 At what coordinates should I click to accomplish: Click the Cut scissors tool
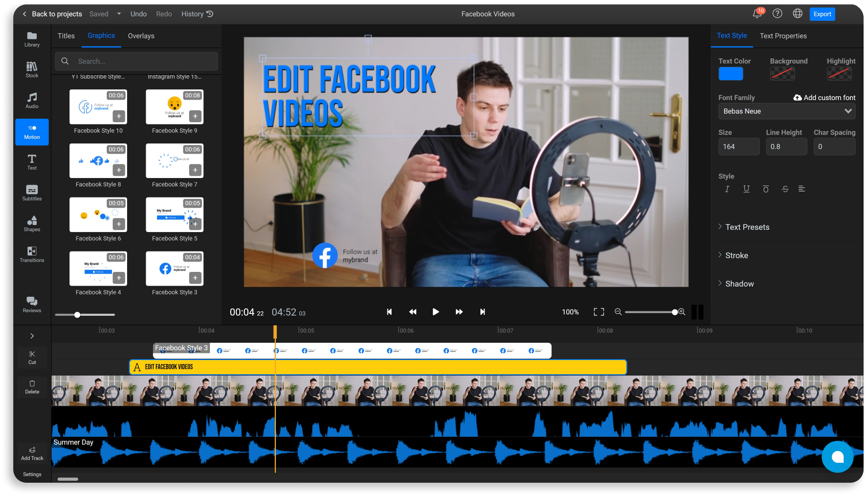[x=32, y=357]
